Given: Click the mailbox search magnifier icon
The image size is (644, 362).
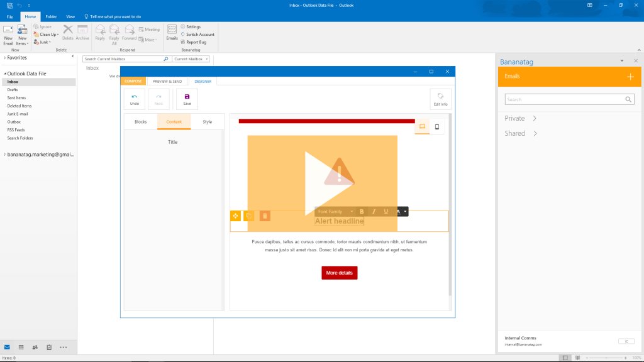Looking at the screenshot, I should [x=166, y=59].
